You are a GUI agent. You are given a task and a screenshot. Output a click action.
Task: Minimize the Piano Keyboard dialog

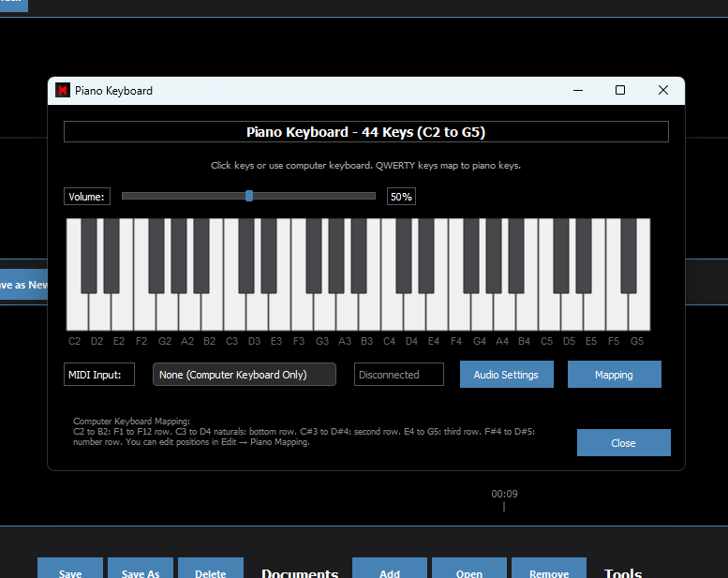point(576,91)
